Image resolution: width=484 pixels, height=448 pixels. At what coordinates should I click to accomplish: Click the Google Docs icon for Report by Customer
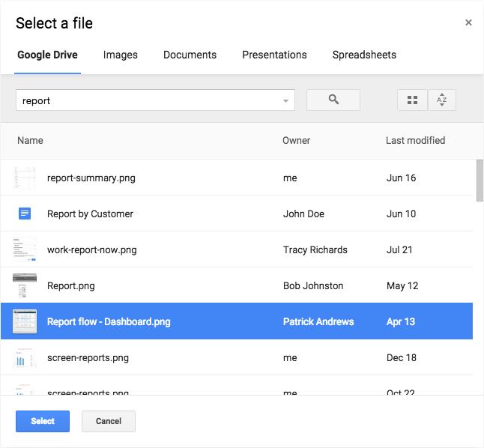click(25, 214)
